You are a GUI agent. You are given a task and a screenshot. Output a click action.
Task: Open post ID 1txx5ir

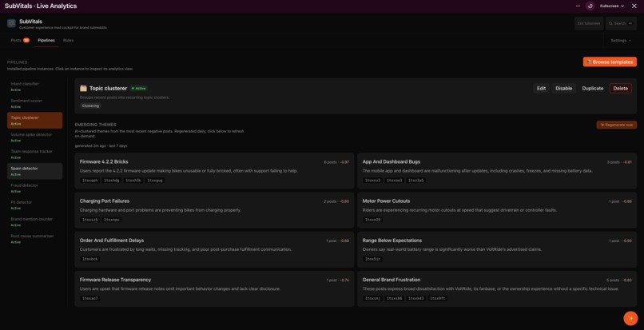pos(372,260)
